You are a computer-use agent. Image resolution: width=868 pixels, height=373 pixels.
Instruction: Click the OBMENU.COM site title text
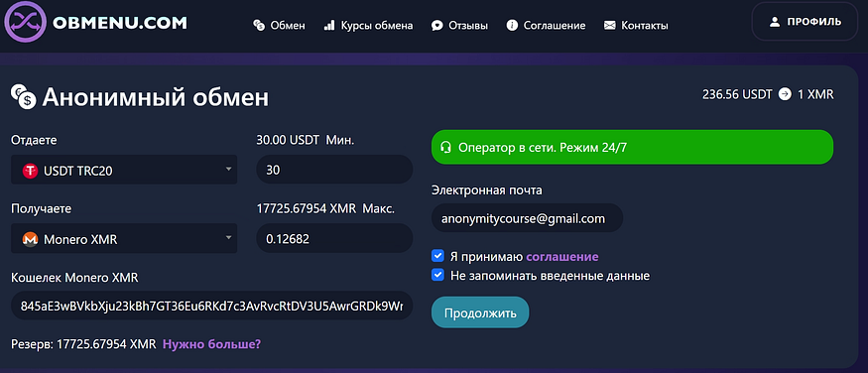[x=120, y=23]
